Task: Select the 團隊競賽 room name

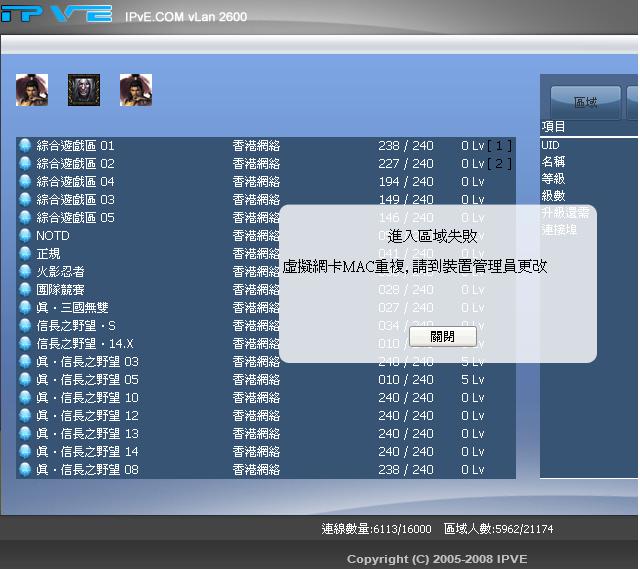Action: click(x=60, y=289)
